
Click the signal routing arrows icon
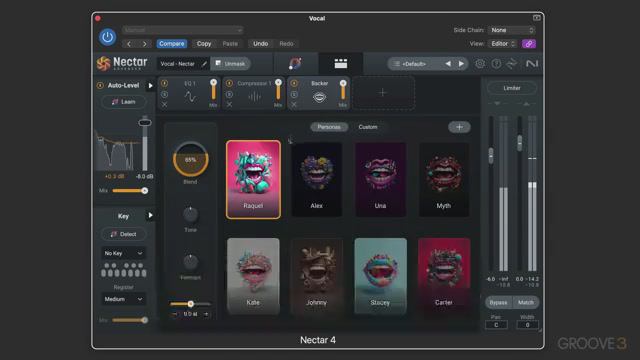pos(512,64)
